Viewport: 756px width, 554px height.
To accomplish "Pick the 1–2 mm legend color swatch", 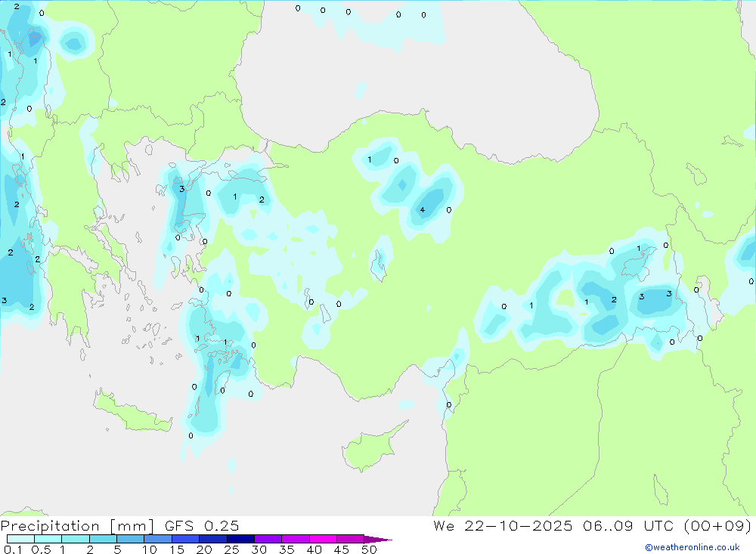I will coord(76,539).
